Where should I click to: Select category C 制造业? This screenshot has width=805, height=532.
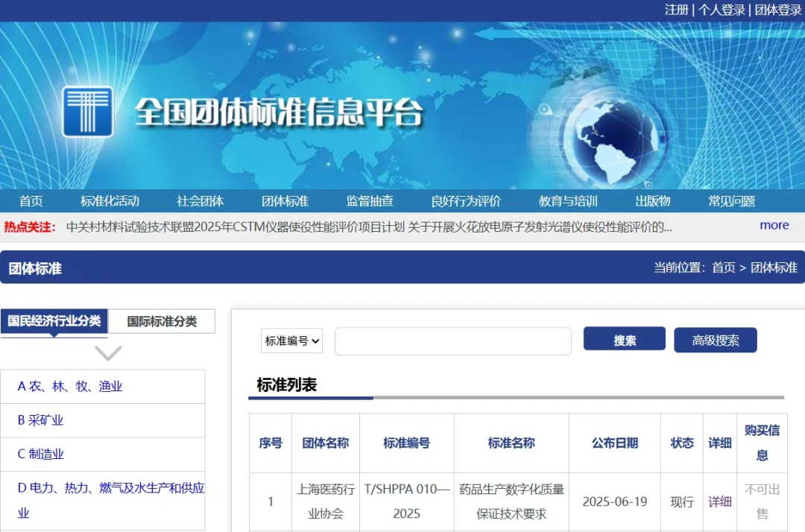[41, 454]
